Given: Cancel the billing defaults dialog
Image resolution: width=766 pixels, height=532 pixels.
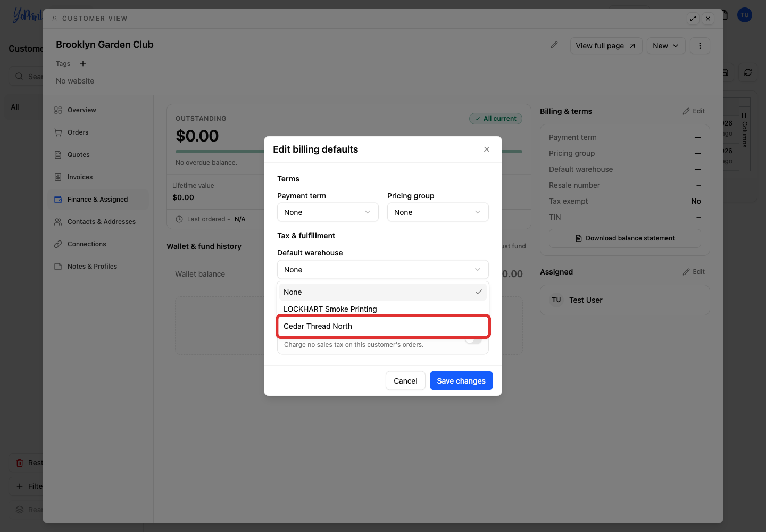Looking at the screenshot, I should (x=405, y=381).
